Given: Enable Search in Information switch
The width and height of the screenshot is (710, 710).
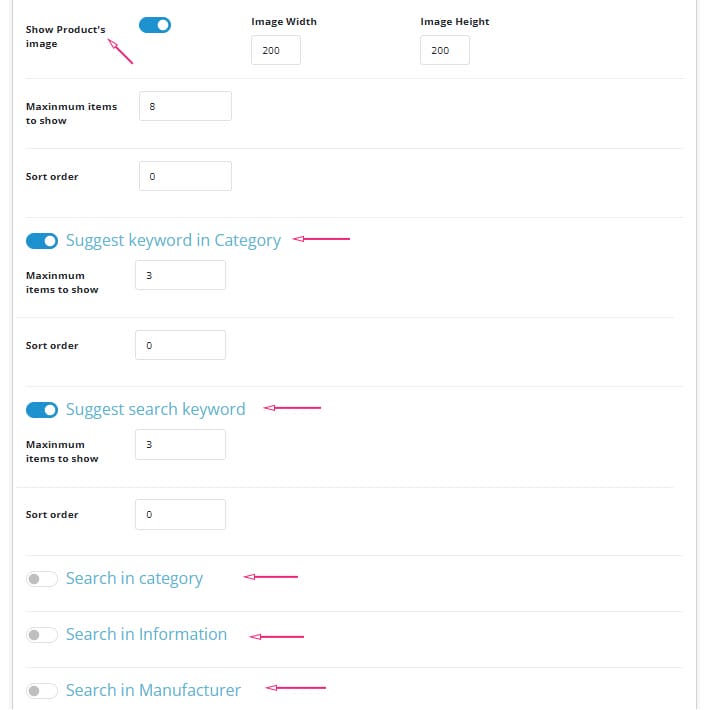Looking at the screenshot, I should 42,635.
